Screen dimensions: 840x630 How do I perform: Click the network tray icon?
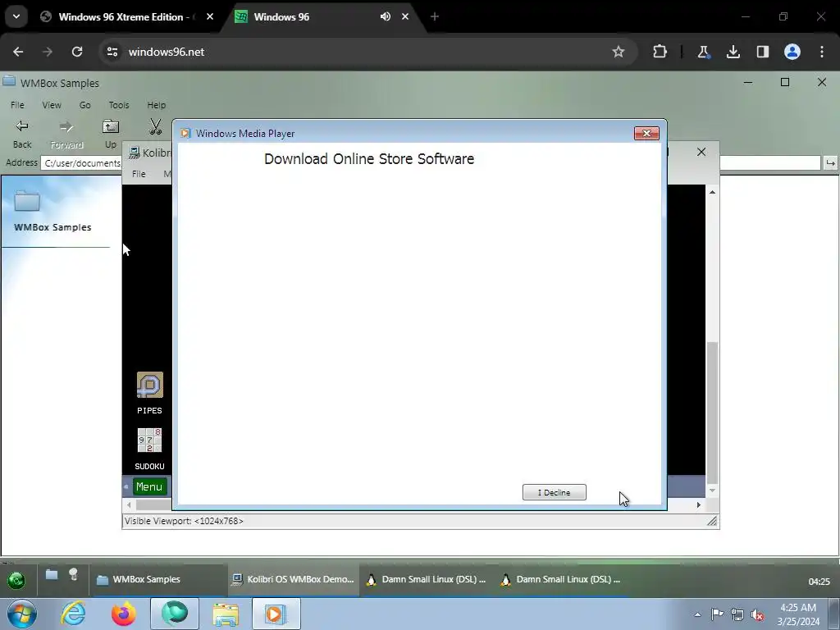point(737,614)
